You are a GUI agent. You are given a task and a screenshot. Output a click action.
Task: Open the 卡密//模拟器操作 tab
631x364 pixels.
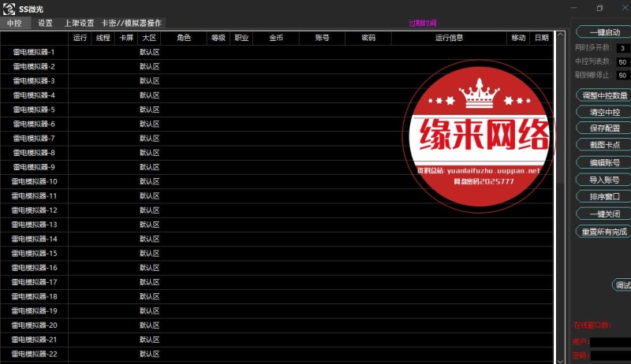(x=132, y=24)
